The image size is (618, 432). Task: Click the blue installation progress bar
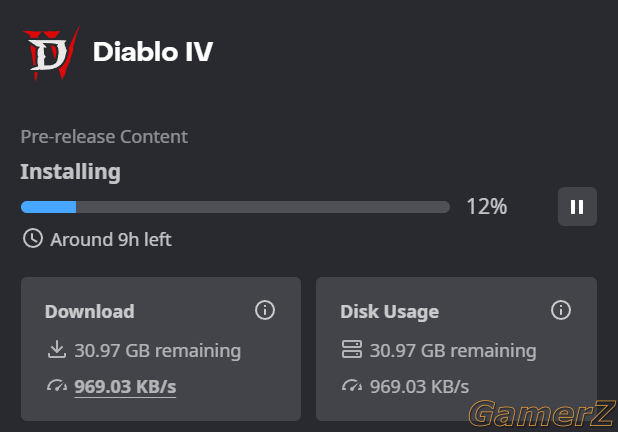(x=235, y=207)
